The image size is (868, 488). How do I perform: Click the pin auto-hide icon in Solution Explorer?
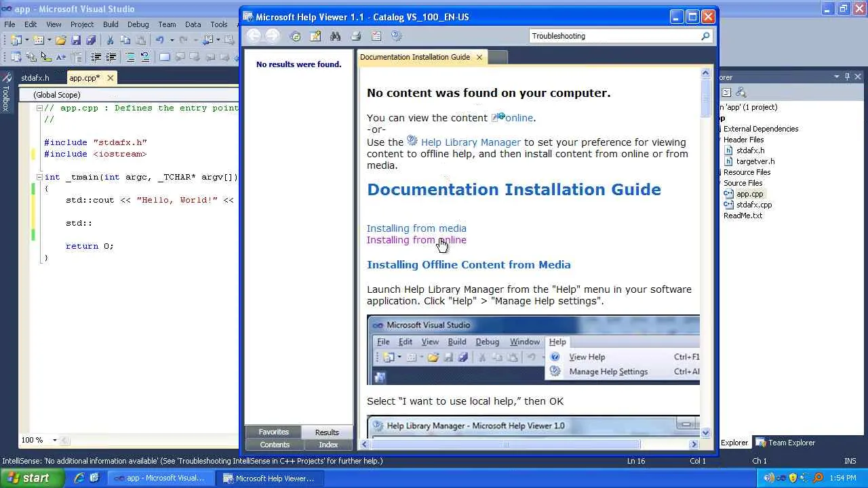[847, 77]
